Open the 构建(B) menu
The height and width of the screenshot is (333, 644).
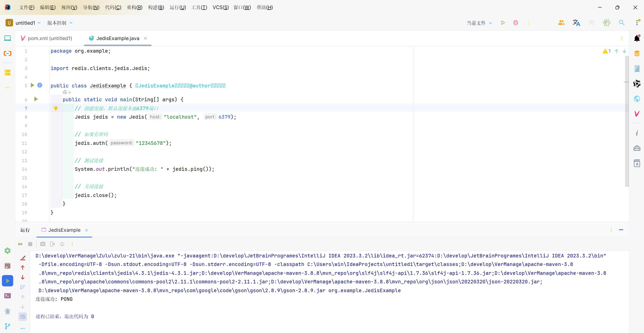(156, 7)
